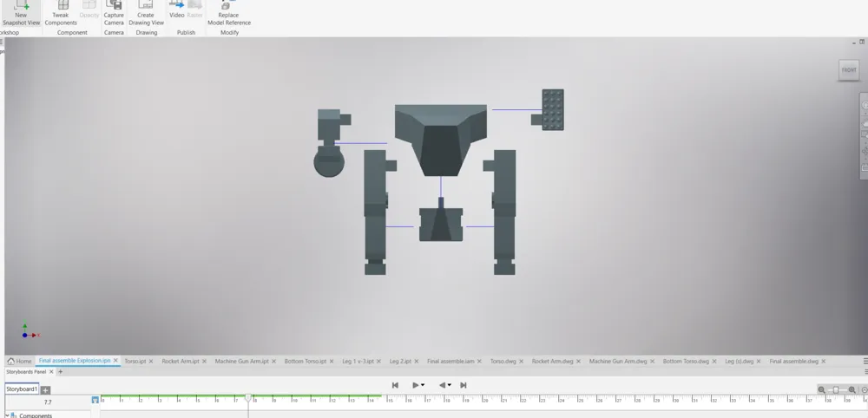868x418 pixels.
Task: Click Replace Model Reference tool
Action: pyautogui.click(x=229, y=14)
